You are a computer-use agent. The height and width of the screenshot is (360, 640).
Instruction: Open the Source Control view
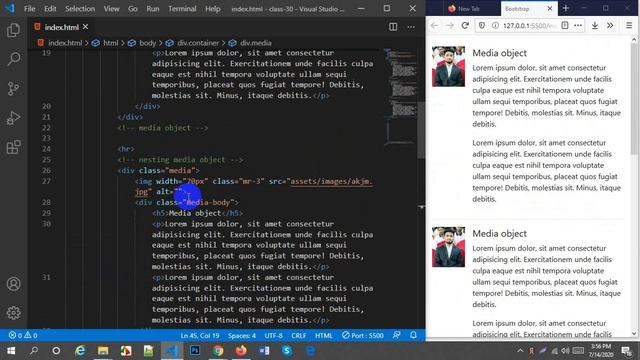pos(13,89)
